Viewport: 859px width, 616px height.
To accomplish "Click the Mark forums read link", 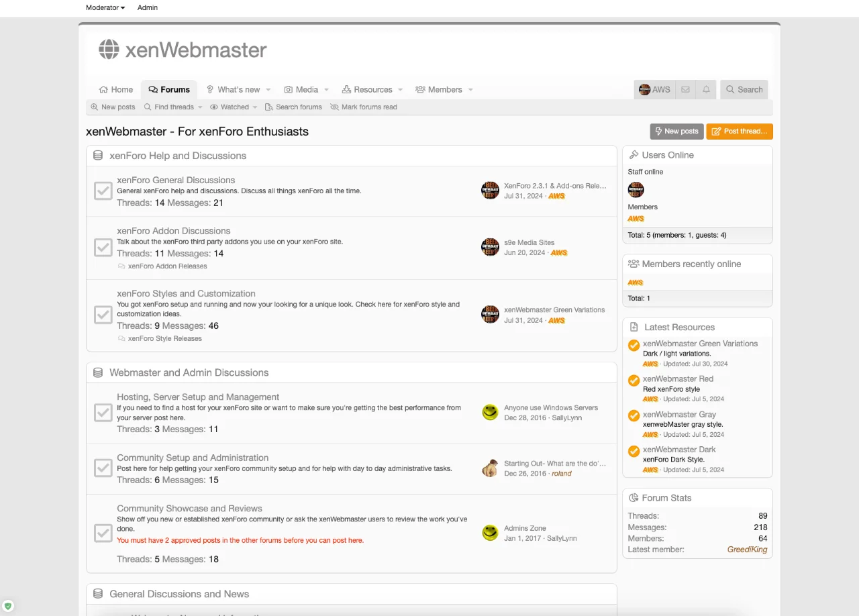I will (364, 107).
